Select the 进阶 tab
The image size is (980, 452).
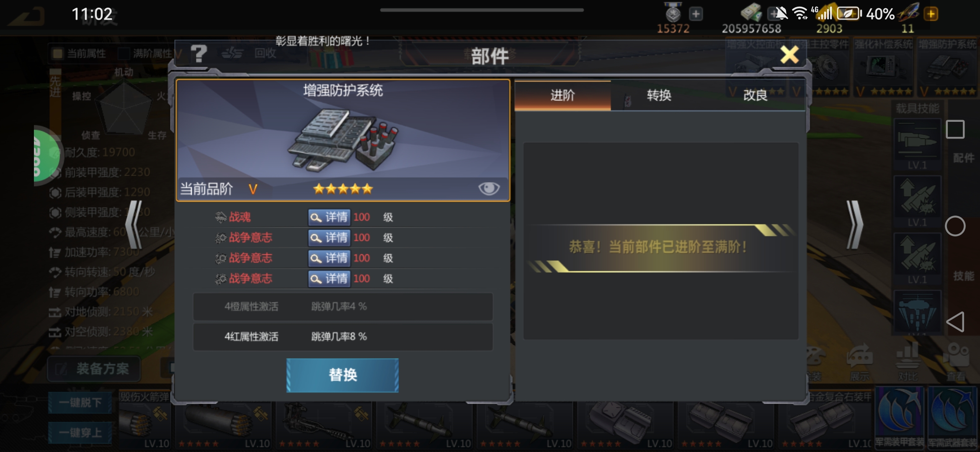[x=562, y=95]
